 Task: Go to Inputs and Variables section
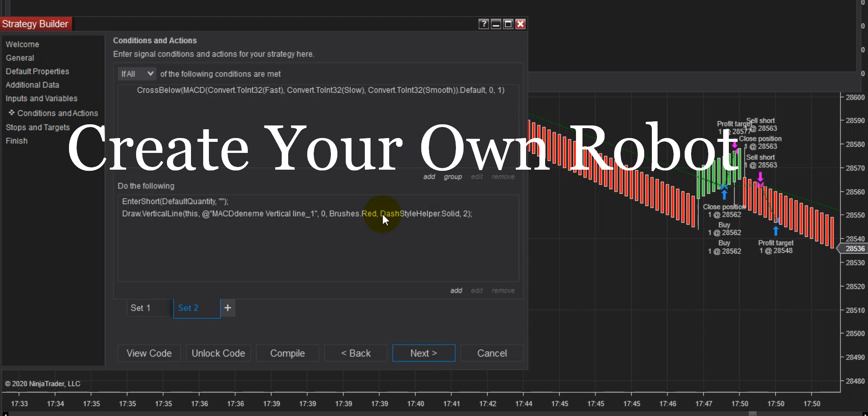tap(42, 98)
